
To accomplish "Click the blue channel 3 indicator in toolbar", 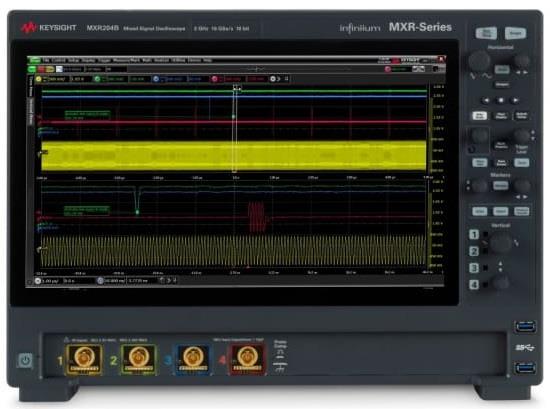I will 156,79.
